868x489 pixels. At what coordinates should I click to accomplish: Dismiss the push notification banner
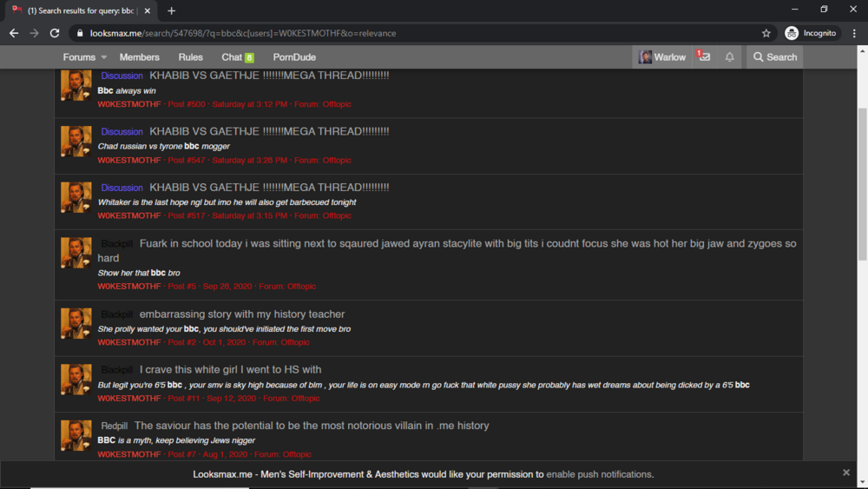coord(845,472)
